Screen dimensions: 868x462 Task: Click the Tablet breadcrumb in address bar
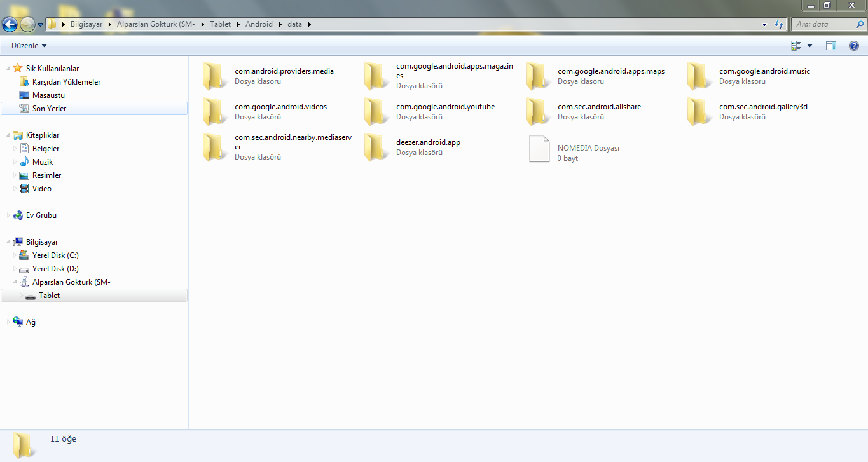click(x=220, y=24)
